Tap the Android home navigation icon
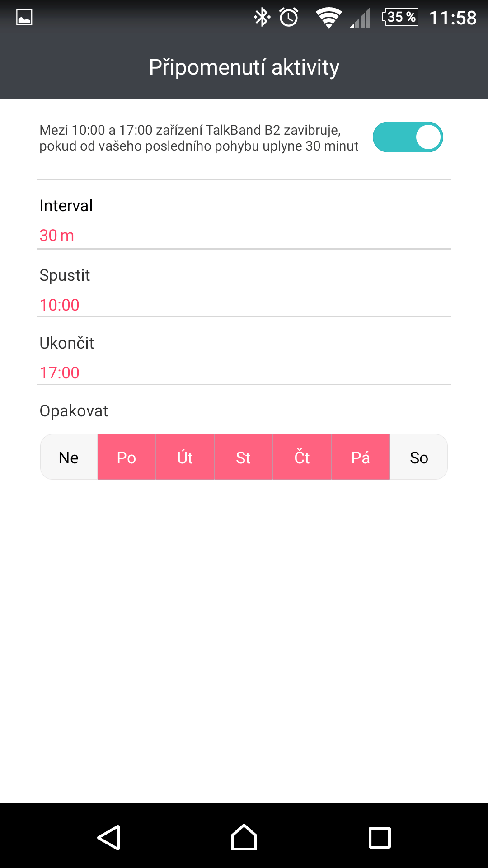Image resolution: width=488 pixels, height=868 pixels. pos(244,837)
